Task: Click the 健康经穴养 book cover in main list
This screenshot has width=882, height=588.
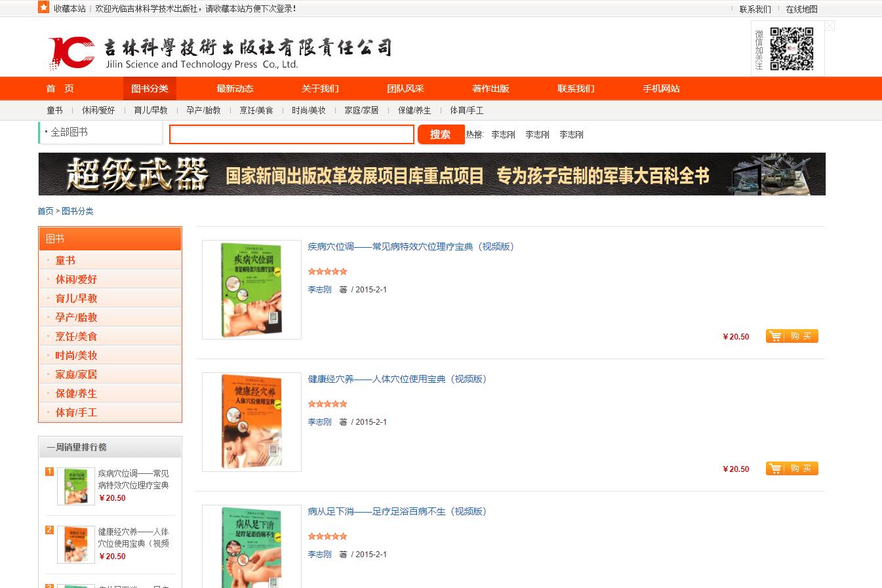Action: 252,422
